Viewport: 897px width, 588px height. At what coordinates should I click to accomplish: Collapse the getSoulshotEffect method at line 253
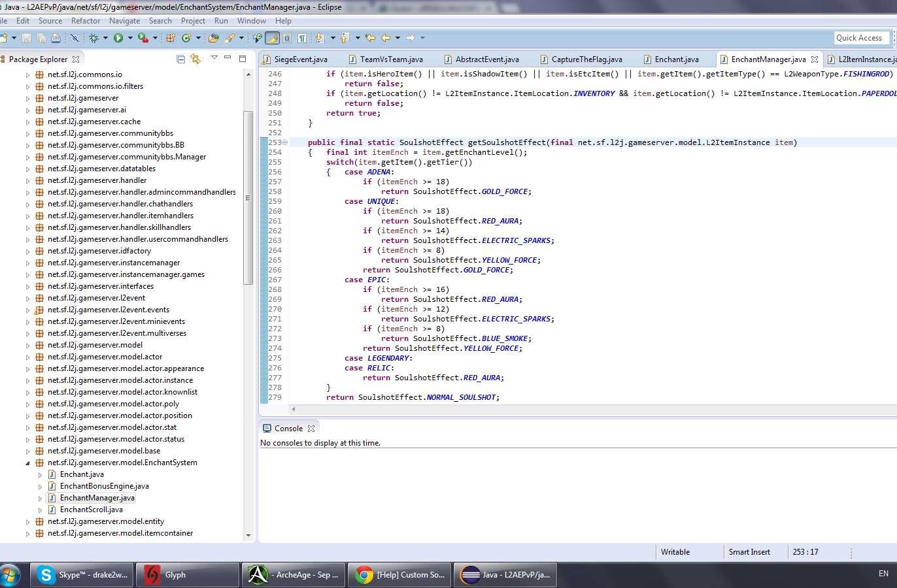click(x=285, y=142)
